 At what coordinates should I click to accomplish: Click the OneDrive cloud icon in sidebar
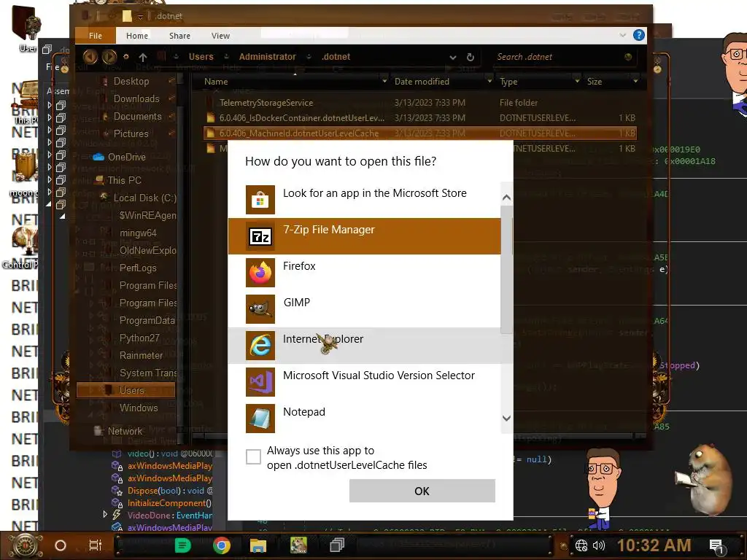98,157
